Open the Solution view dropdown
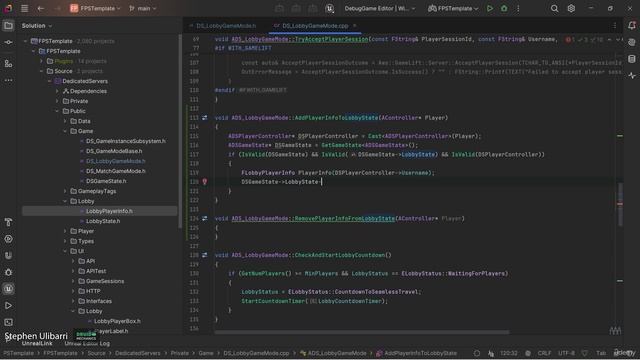The height and width of the screenshot is (360, 640). 37,26
